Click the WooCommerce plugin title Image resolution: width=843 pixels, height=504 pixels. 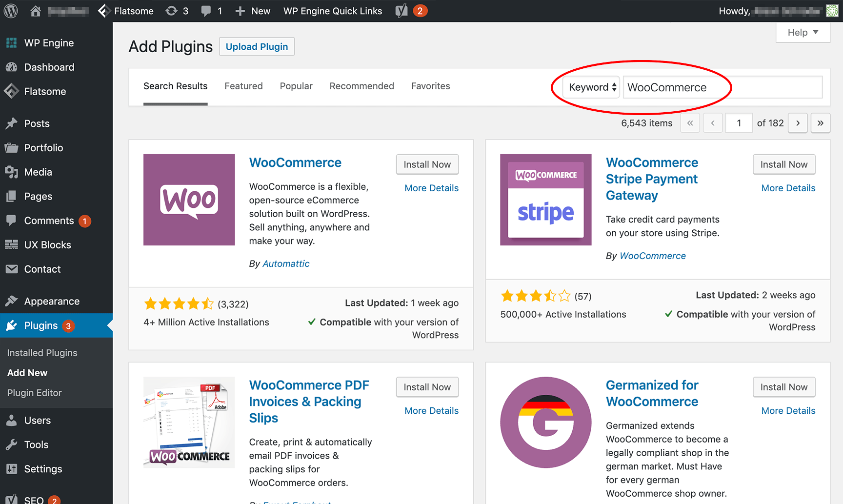point(295,162)
